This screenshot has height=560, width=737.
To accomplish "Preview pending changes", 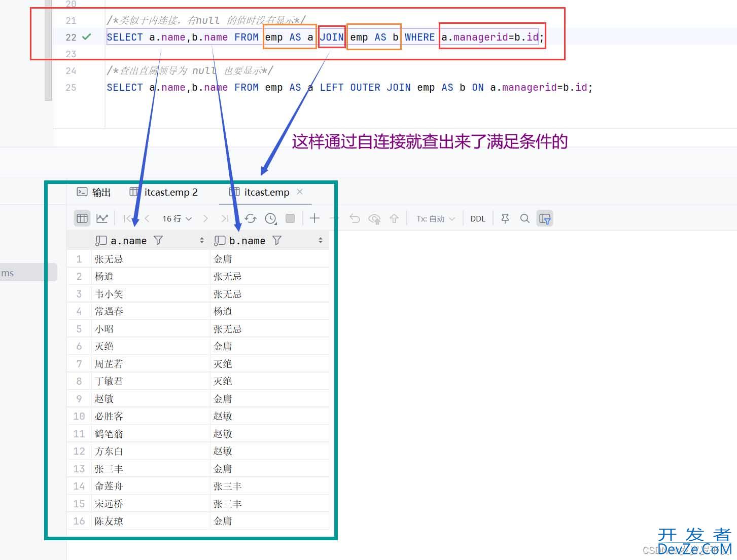I will 374,218.
